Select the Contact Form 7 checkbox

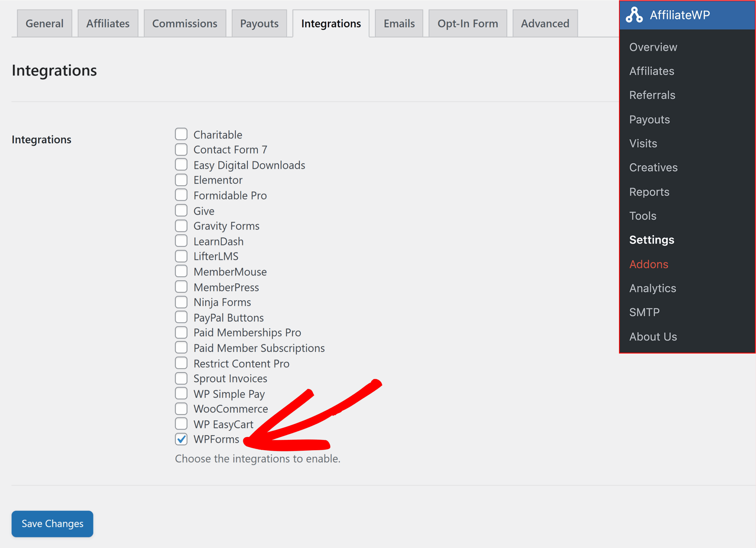[181, 149]
